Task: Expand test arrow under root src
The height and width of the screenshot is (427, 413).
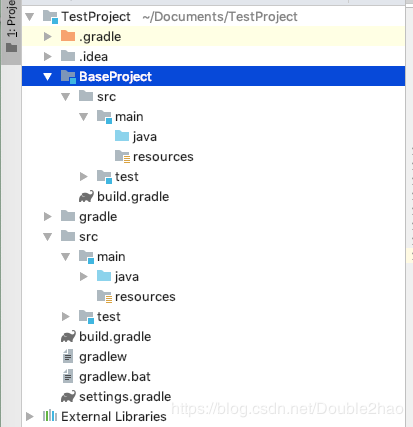Action: click(x=66, y=317)
